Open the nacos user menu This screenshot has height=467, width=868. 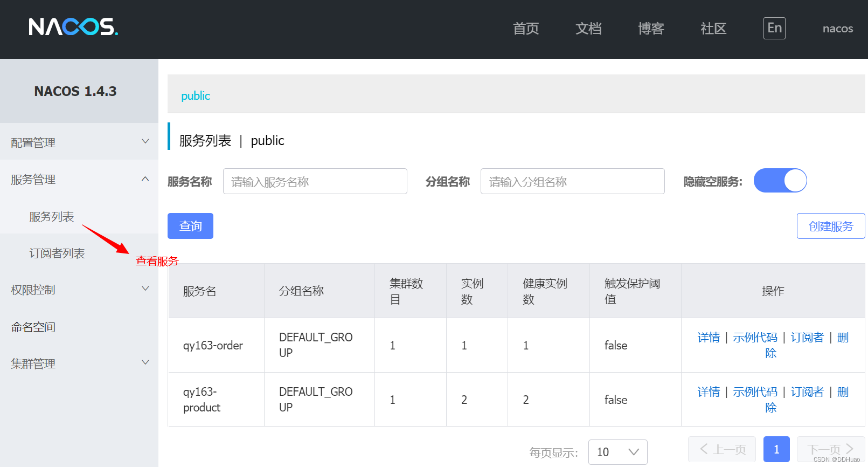[x=838, y=29]
